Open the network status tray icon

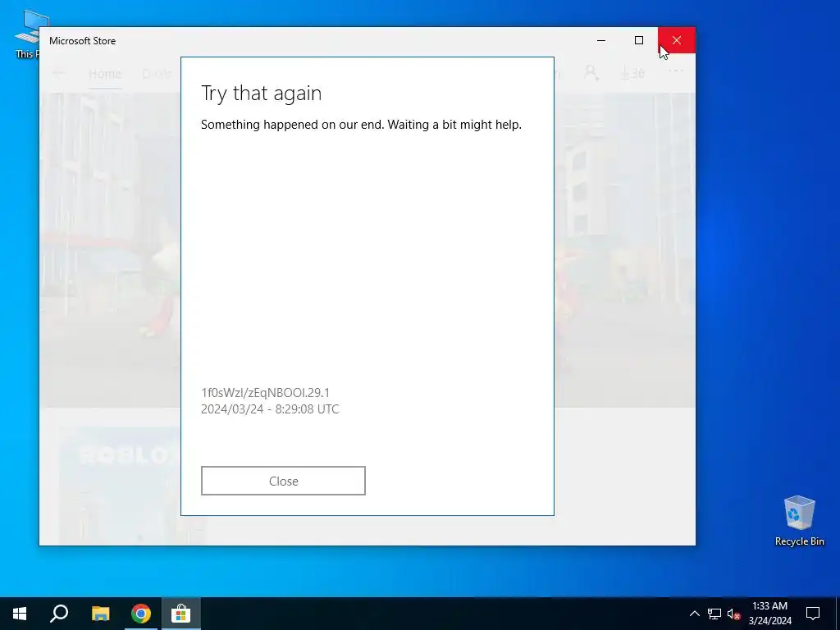[714, 614]
